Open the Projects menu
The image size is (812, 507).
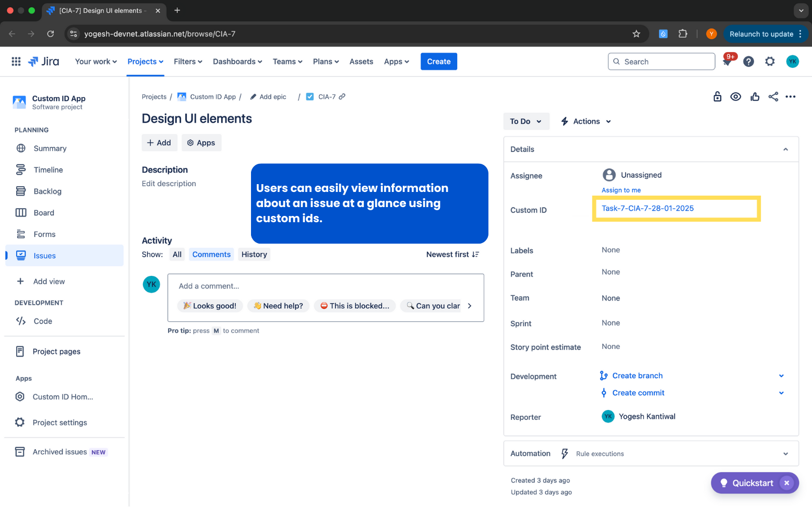point(146,62)
